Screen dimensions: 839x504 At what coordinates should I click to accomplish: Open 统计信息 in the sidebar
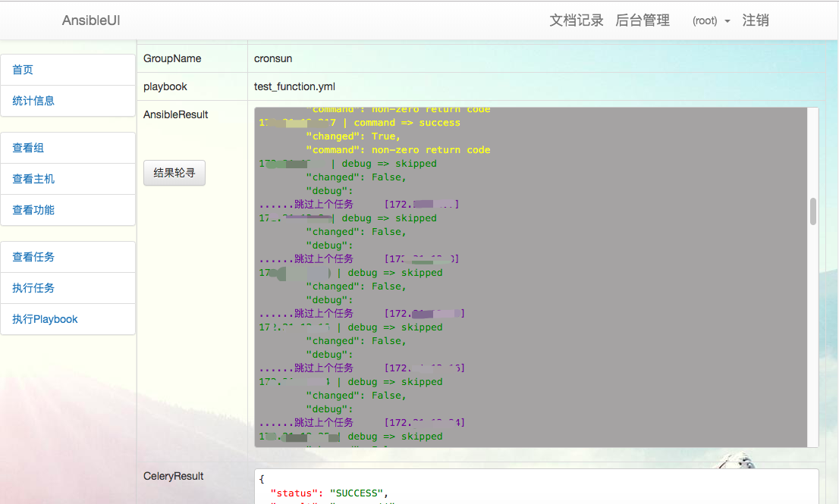pos(68,101)
